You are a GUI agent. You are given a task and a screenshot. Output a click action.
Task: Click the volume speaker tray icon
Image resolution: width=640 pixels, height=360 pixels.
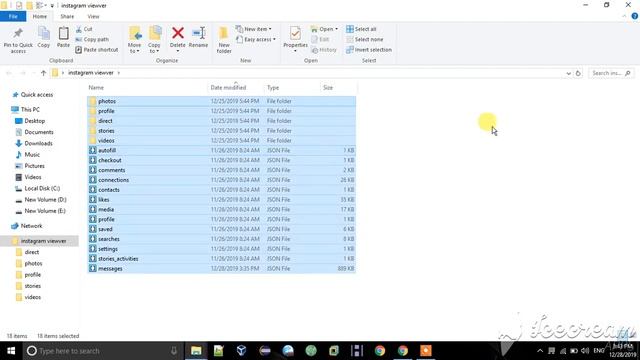[x=585, y=351]
